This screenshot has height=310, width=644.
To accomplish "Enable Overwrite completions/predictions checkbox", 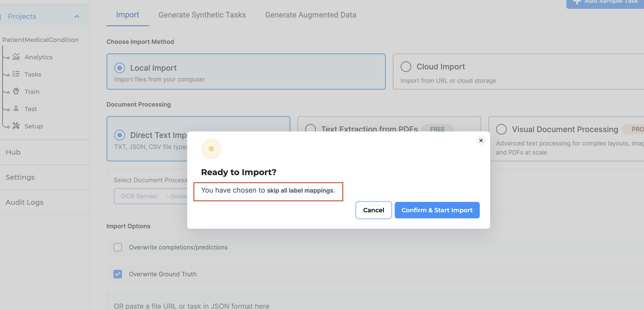I will coord(118,247).
